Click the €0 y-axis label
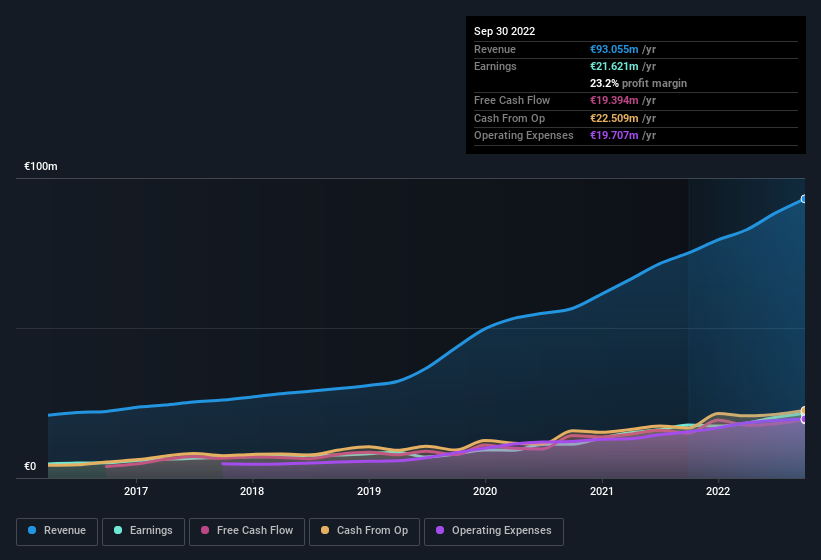Screen dimensions: 821x560 [30, 466]
